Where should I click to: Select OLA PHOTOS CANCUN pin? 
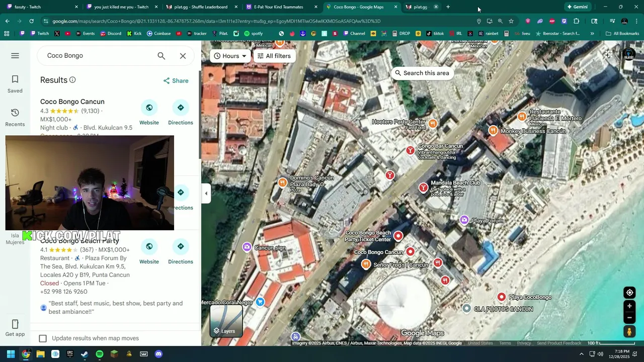(466, 309)
